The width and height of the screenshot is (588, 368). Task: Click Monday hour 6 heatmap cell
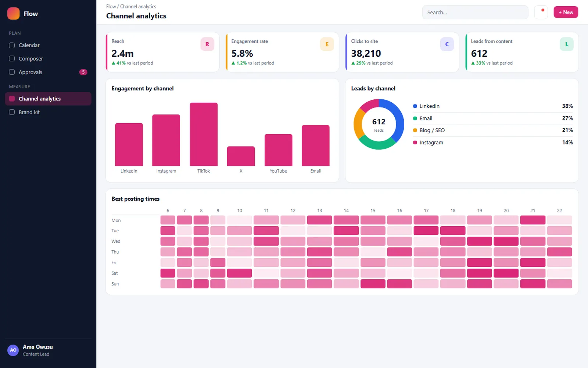point(168,220)
